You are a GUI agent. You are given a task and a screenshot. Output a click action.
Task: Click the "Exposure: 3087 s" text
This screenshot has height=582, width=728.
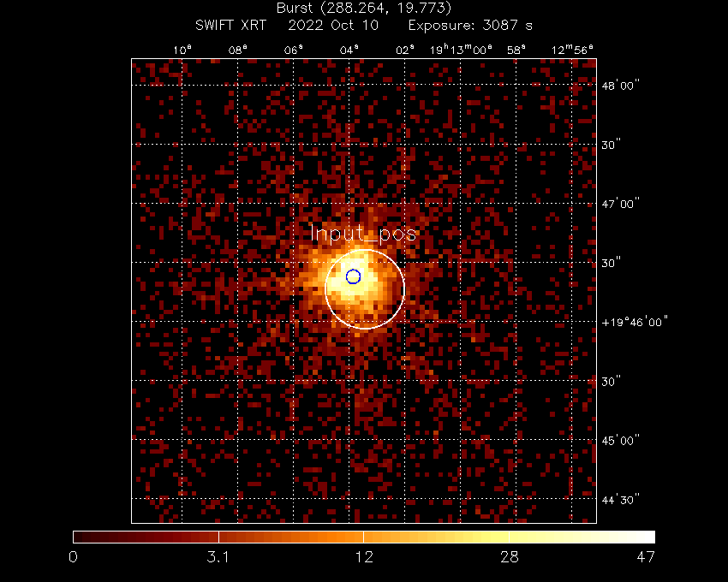click(x=469, y=26)
